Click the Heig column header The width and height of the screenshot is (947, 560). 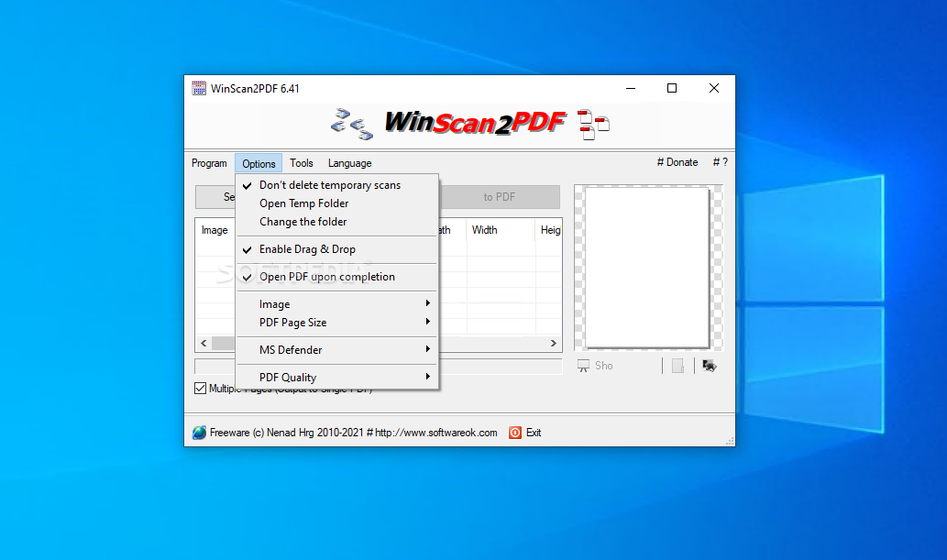pos(550,230)
